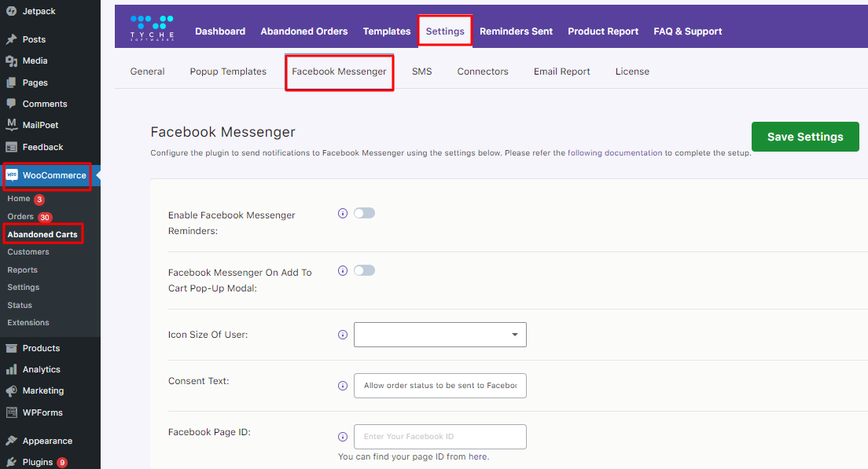Viewport: 868px width, 469px height.
Task: Open the License sub-tab
Action: point(632,71)
